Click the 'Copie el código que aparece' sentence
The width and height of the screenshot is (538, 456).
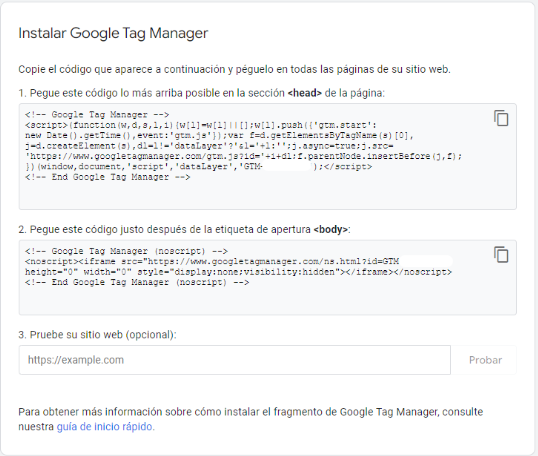[234, 69]
